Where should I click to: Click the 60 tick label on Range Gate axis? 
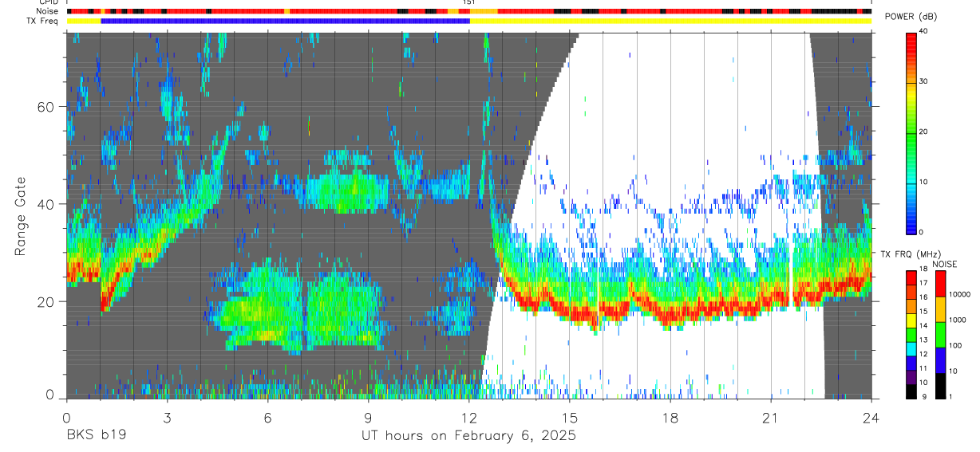pos(47,107)
